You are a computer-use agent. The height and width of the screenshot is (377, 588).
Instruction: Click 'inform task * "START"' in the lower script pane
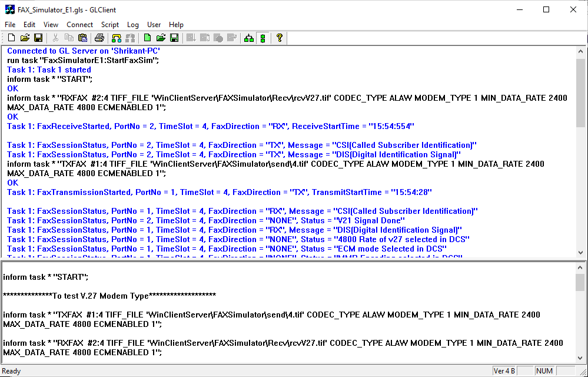coord(45,277)
